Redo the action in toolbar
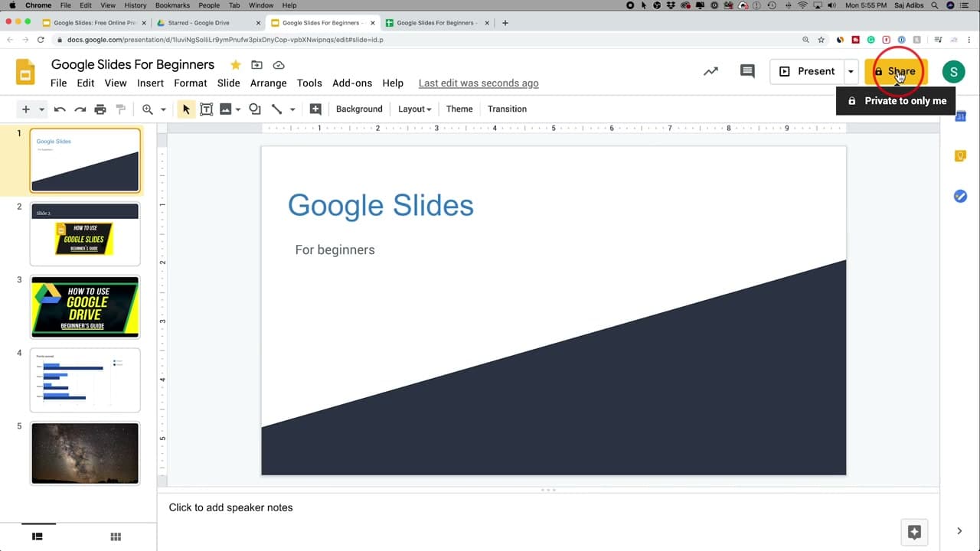This screenshot has width=980, height=551. click(80, 109)
